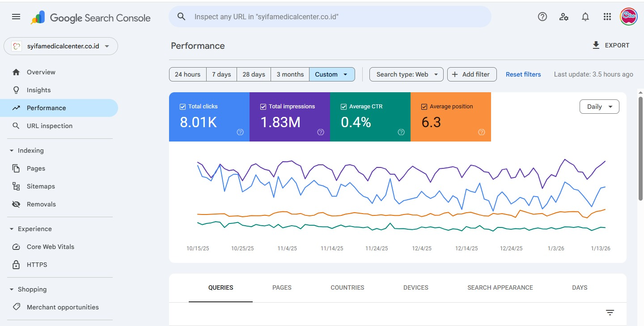Open the property selector dropdown
The height and width of the screenshot is (326, 644).
tap(60, 46)
